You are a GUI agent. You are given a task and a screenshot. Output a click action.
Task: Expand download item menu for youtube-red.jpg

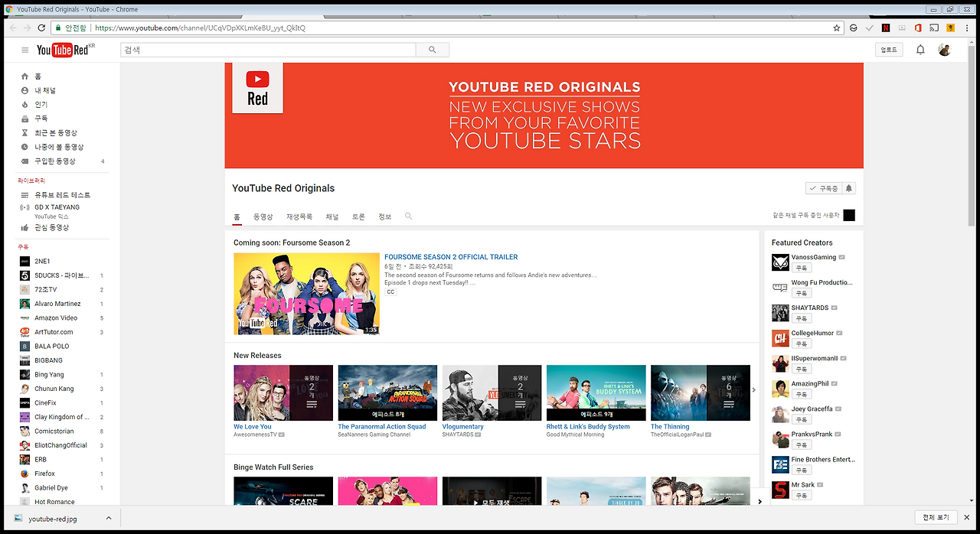108,518
